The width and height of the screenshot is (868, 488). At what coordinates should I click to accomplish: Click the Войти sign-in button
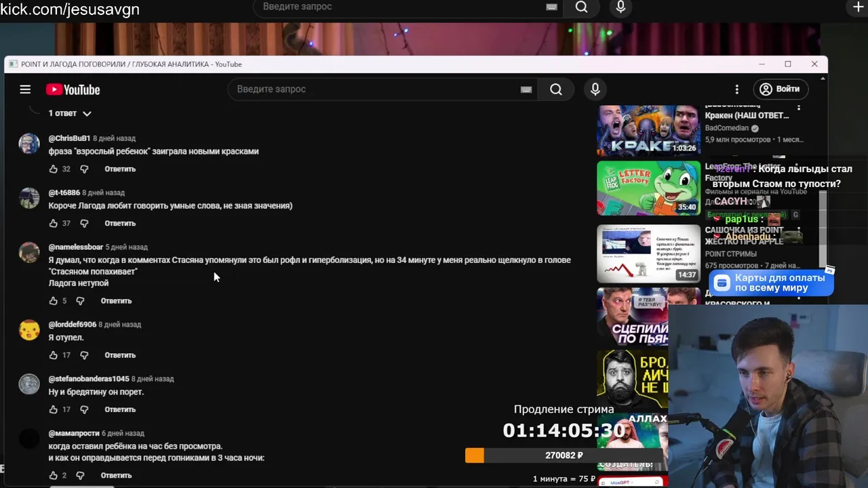click(780, 89)
